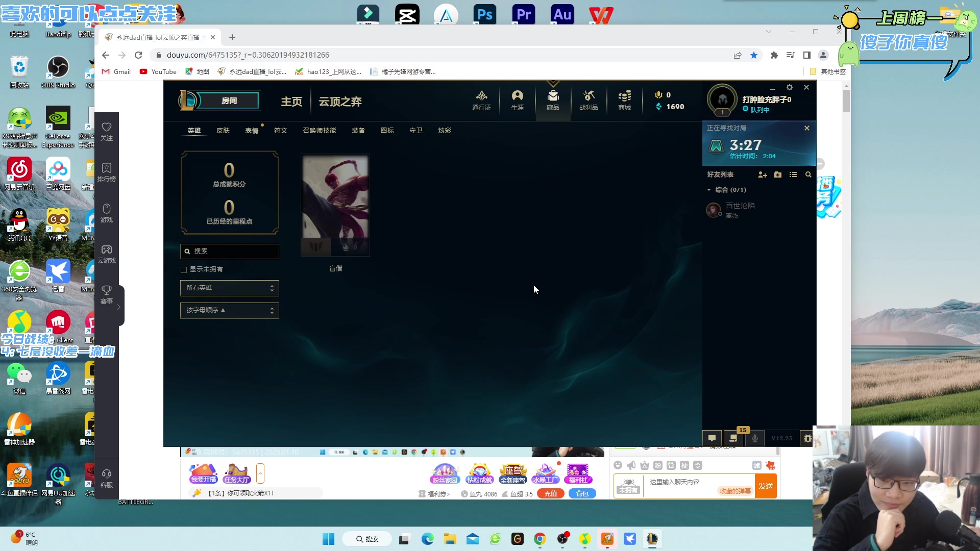Cancel matchmaking queue with X
Image resolution: width=980 pixels, height=551 pixels.
click(x=807, y=128)
